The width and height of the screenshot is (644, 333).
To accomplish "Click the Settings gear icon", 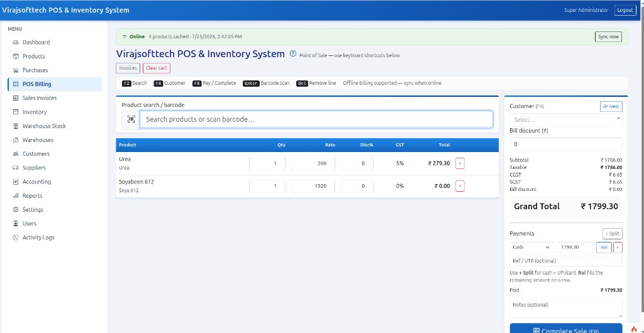I will pyautogui.click(x=16, y=210).
